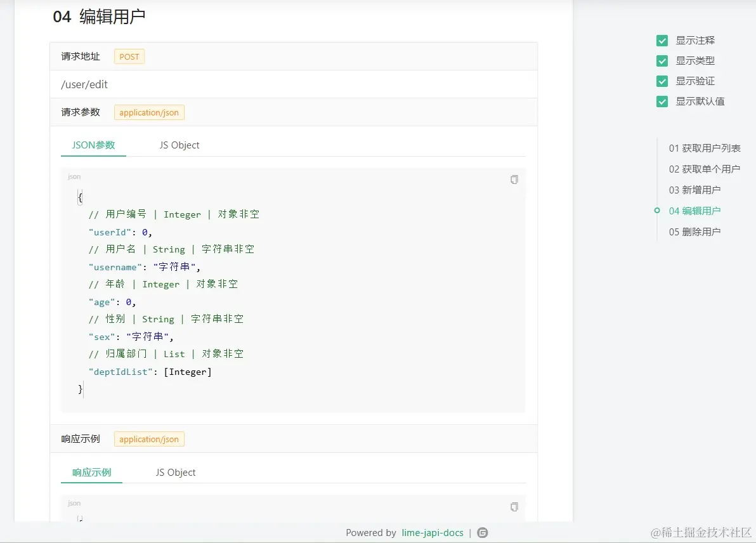Uncheck the 显示注释 checkbox

662,41
